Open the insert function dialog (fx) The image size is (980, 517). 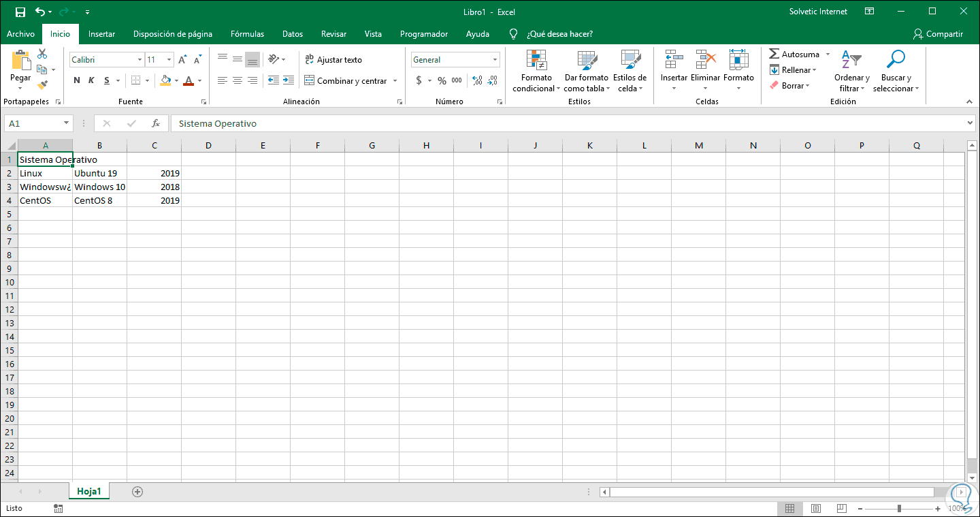pos(156,123)
